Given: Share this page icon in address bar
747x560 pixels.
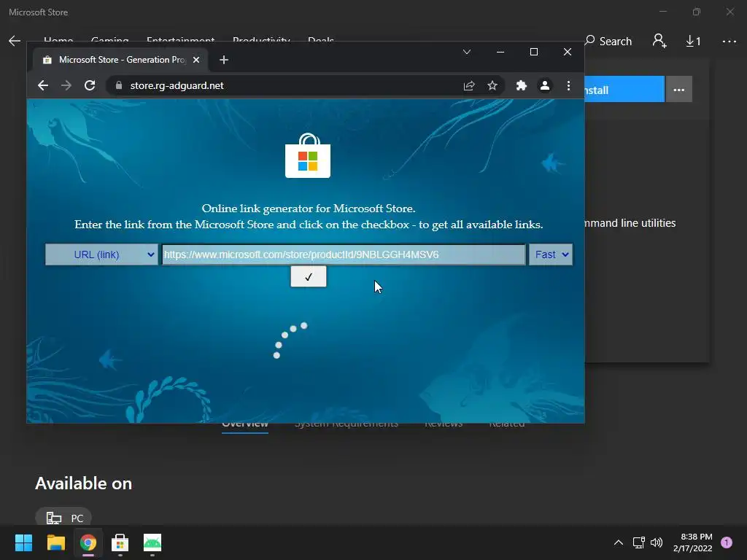Looking at the screenshot, I should [x=469, y=85].
